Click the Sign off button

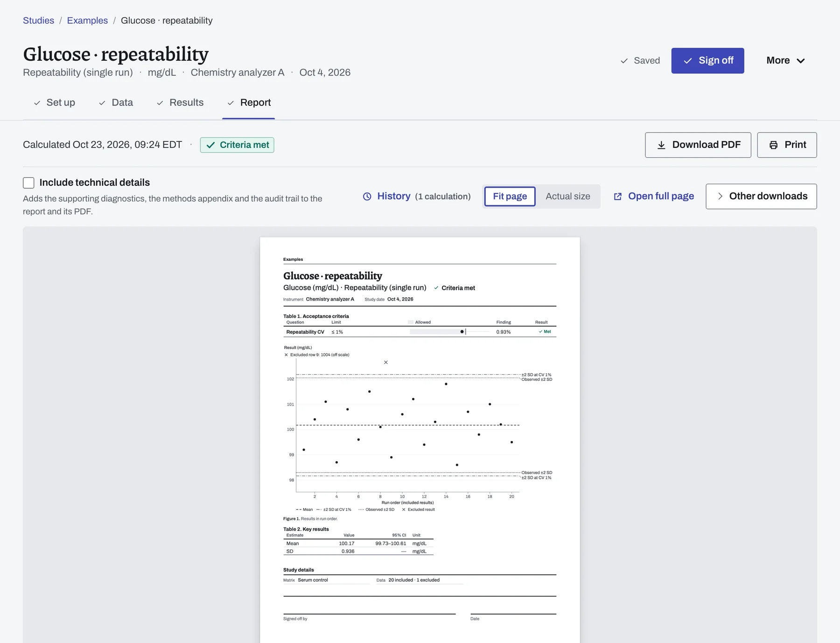[x=707, y=61]
